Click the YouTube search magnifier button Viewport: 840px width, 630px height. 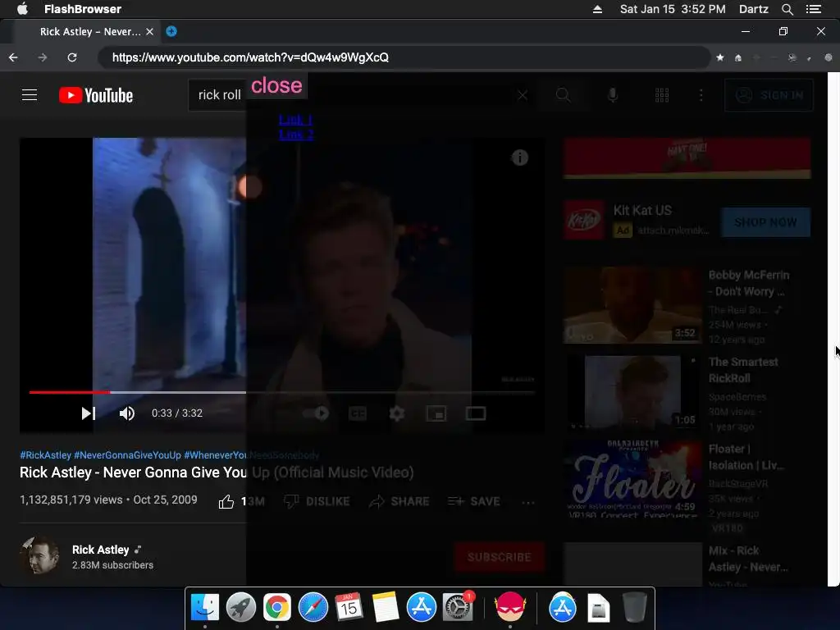tap(563, 95)
